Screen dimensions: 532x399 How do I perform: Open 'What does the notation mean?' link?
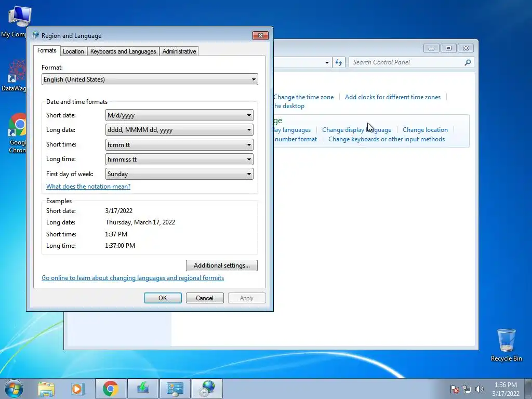pyautogui.click(x=88, y=187)
